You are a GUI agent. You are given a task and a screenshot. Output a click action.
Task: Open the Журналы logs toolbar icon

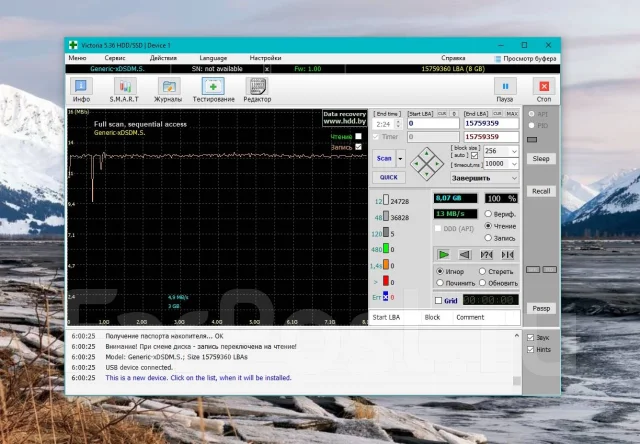[x=168, y=90]
